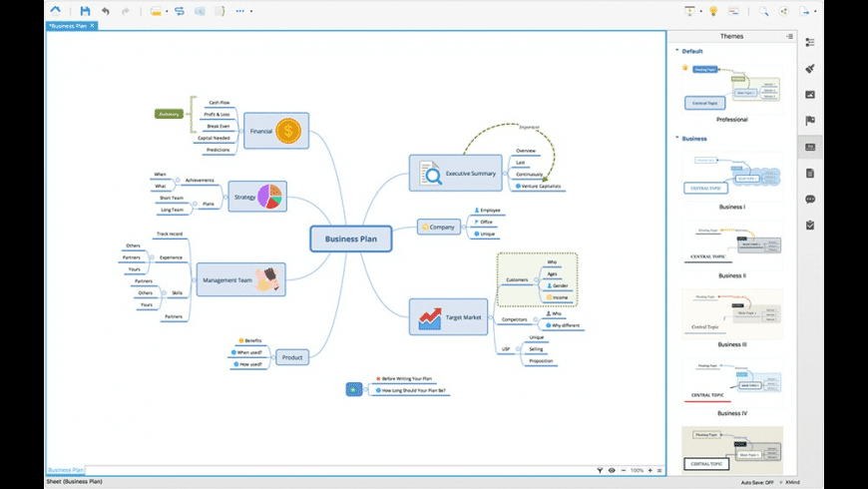The image size is (868, 489).
Task: Insert a Summary bracket using the toolbar icon
Action: (220, 11)
